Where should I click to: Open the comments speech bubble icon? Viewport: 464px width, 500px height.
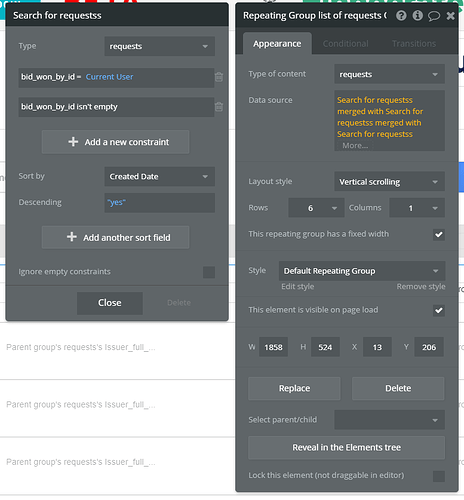point(434,16)
